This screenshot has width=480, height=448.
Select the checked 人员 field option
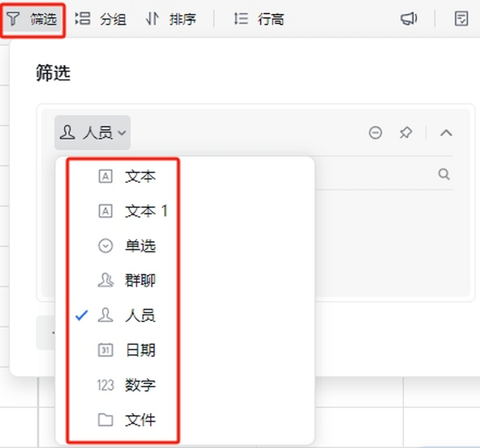point(185,315)
